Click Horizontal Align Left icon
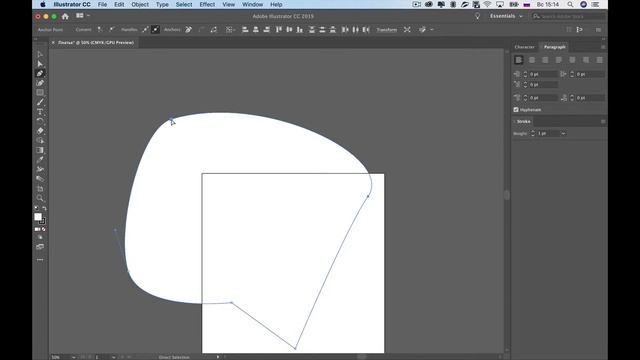640x360 pixels. [x=245, y=29]
